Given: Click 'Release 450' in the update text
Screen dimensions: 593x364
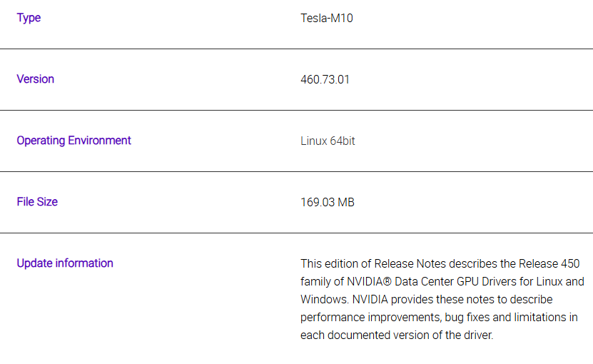Looking at the screenshot, I should pos(549,263).
